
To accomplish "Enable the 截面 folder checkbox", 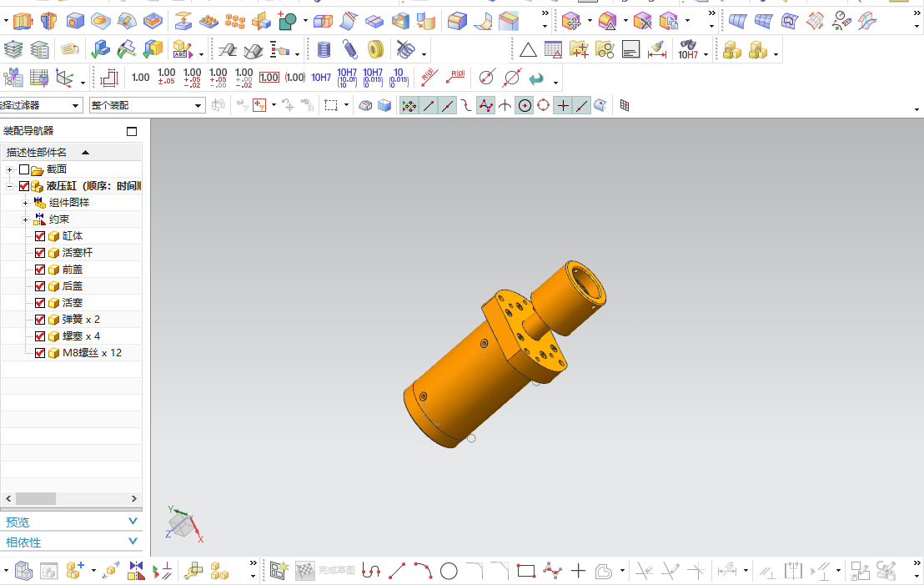I will (x=24, y=170).
